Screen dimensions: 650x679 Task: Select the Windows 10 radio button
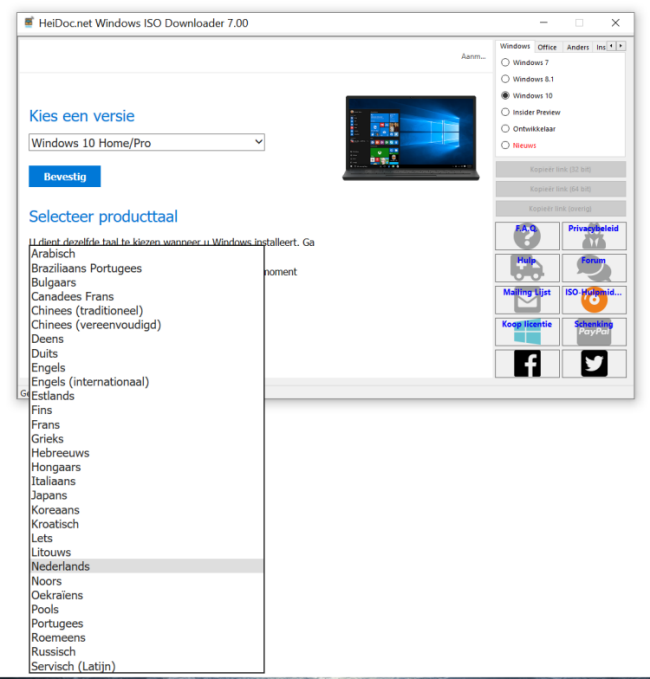click(505, 95)
